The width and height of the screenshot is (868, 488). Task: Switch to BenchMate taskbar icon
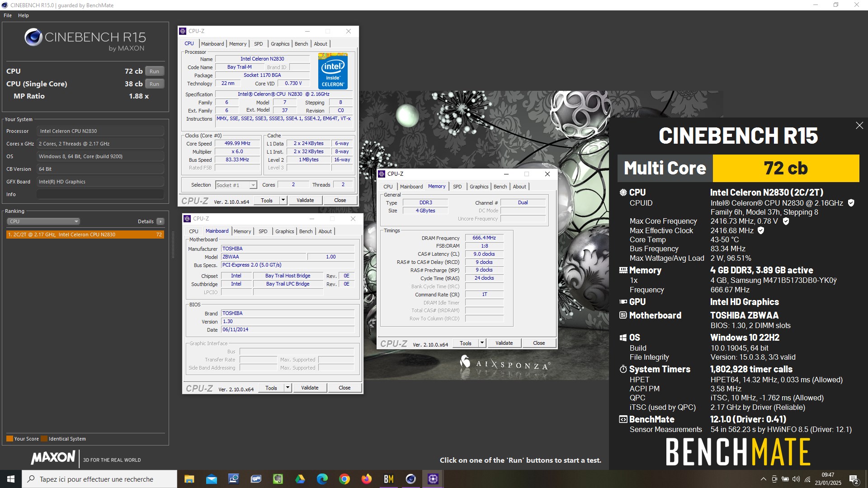pos(388,479)
